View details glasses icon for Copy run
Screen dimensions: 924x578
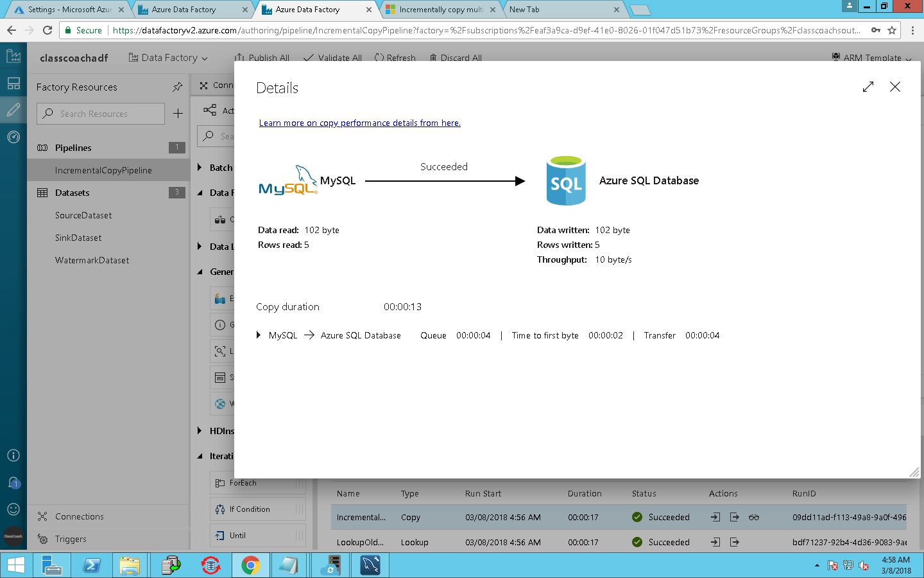754,517
